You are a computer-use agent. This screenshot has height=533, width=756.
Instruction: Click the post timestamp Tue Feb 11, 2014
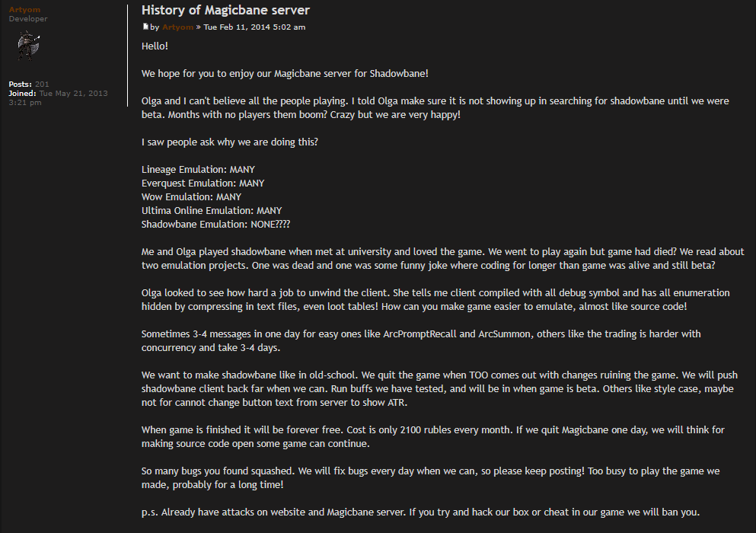(x=254, y=27)
